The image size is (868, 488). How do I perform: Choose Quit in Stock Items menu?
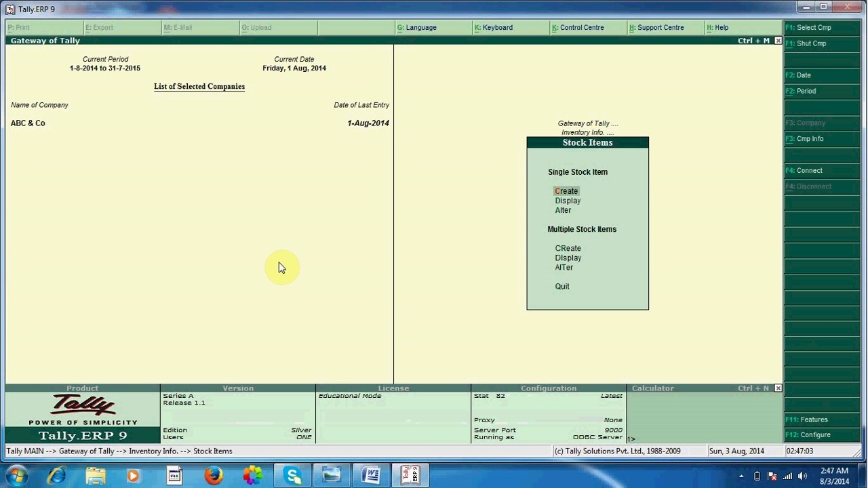pos(562,286)
